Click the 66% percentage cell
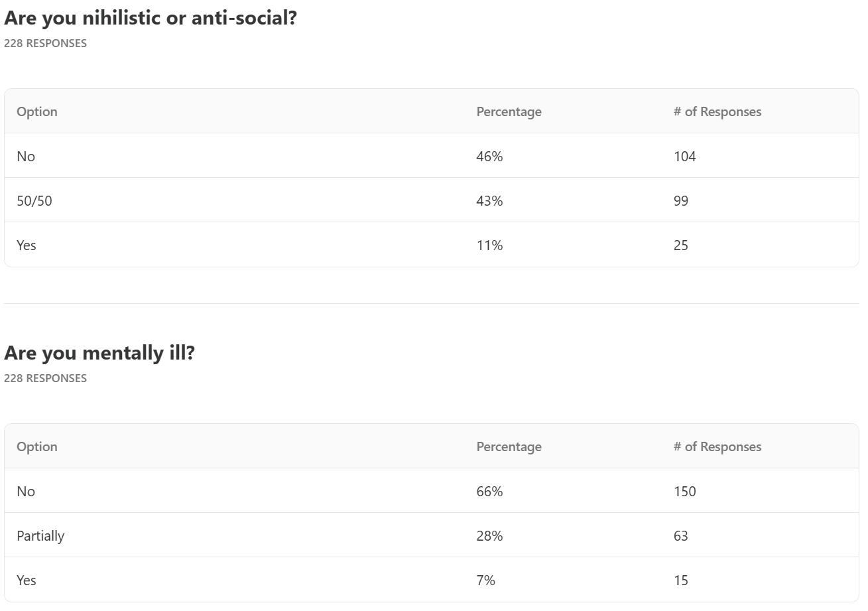Viewport: 868px width, 611px height. 489,491
